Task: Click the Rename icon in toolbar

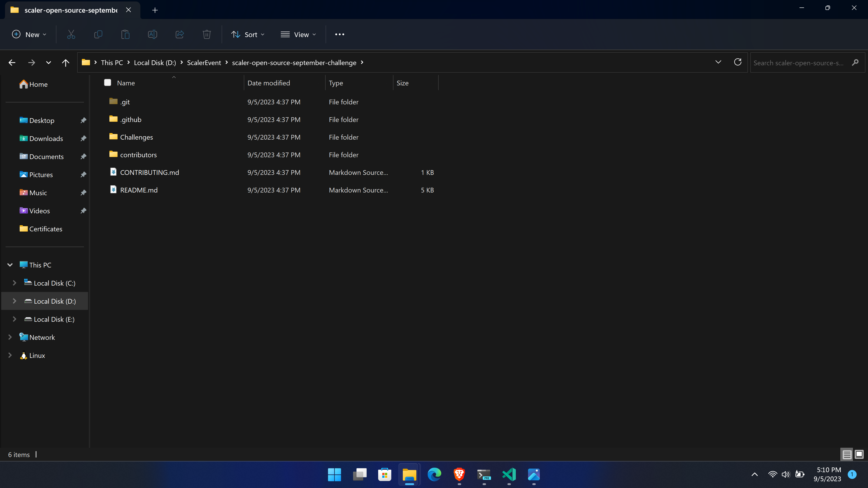Action: (x=152, y=34)
